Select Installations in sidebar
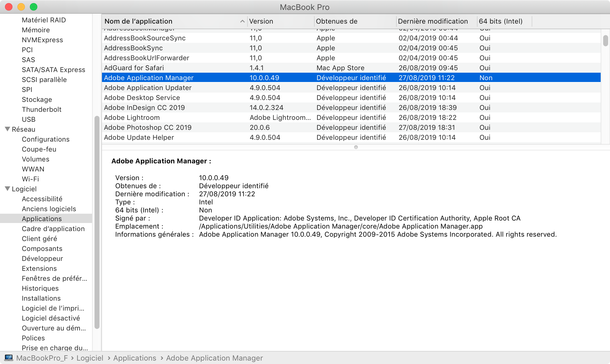The width and height of the screenshot is (610, 364). [x=41, y=298]
